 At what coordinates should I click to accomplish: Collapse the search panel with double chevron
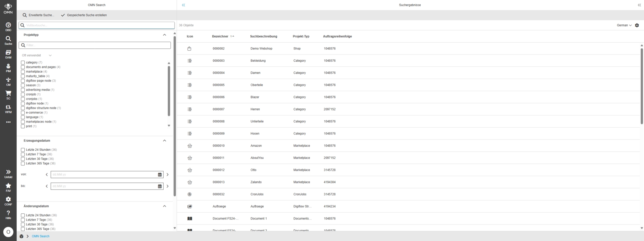pos(184,5)
